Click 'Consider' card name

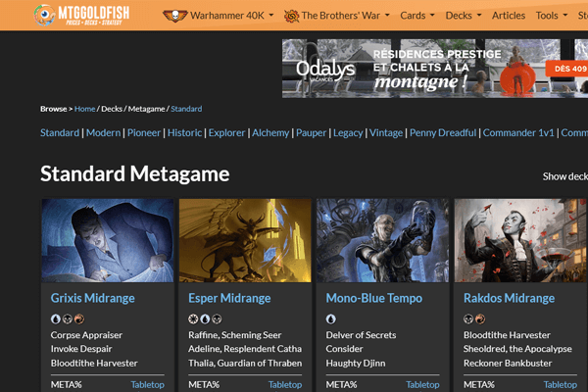344,349
